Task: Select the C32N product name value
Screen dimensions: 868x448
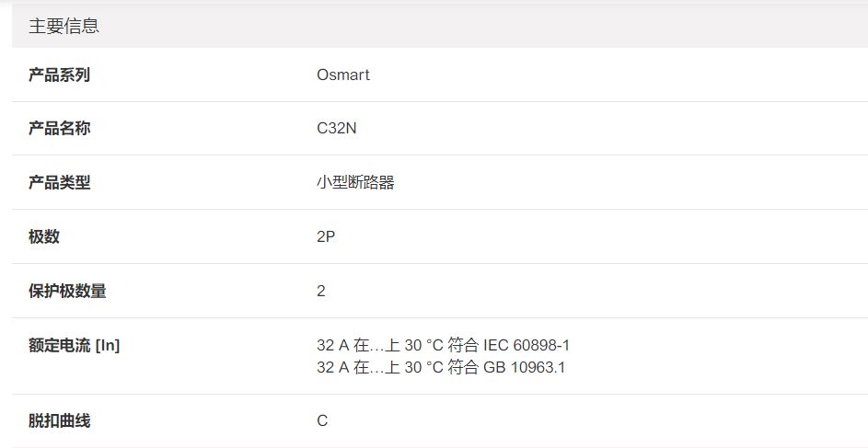Action: coord(336,129)
